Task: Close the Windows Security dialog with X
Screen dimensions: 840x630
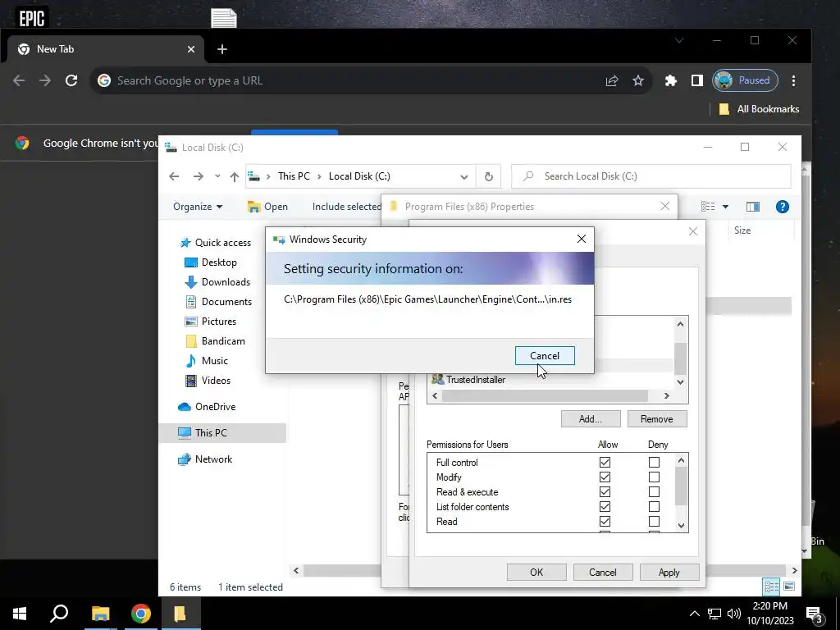Action: 582,239
